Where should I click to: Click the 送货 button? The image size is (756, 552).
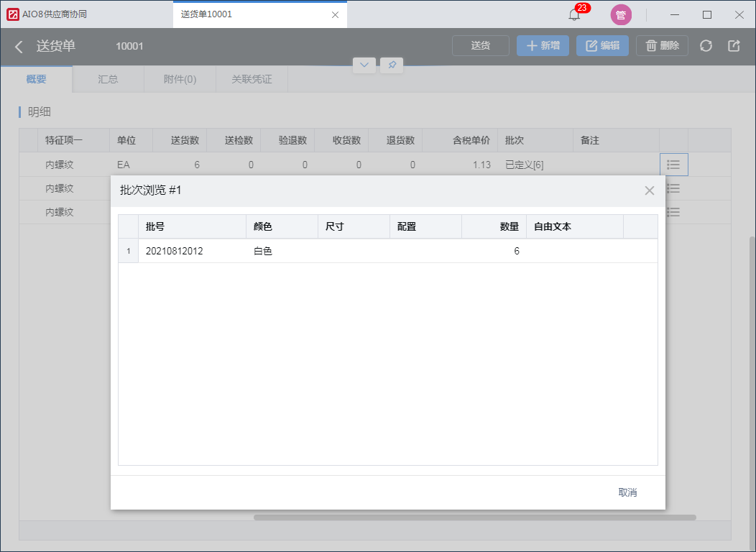(x=481, y=46)
